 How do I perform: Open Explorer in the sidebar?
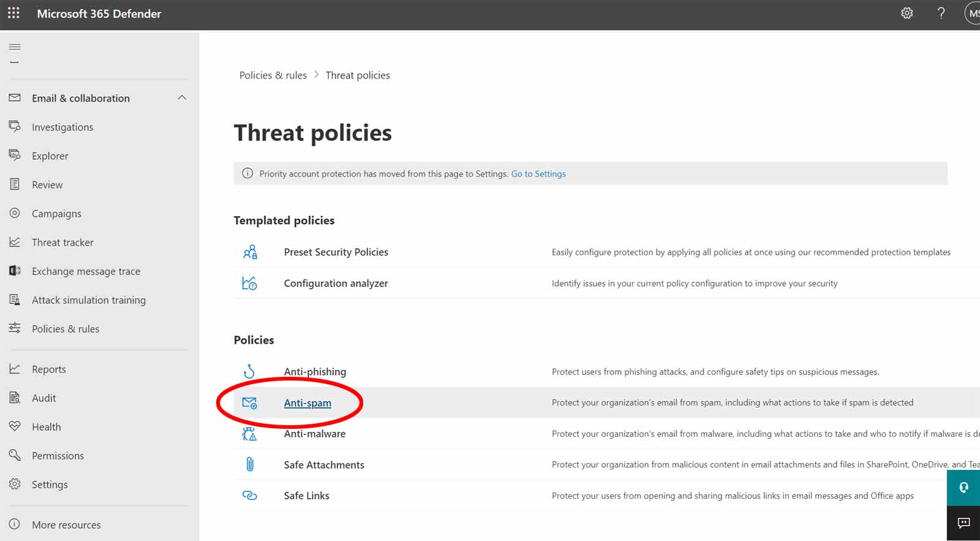click(50, 156)
